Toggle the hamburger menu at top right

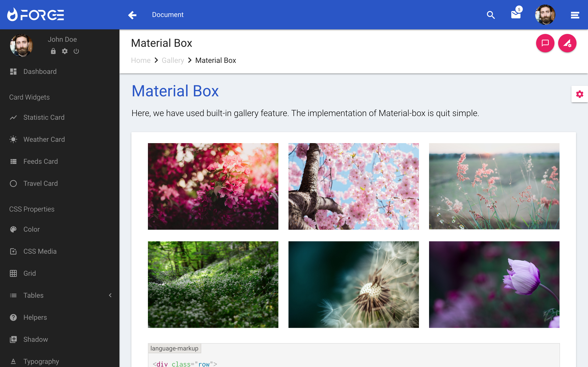coord(575,15)
